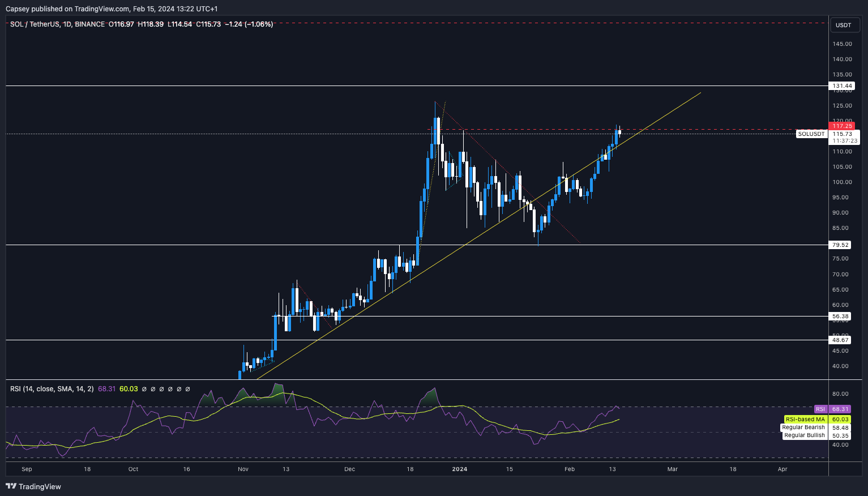868x496 pixels.
Task: Click the yellow 60.03 value in RSI legend
Action: tap(129, 389)
